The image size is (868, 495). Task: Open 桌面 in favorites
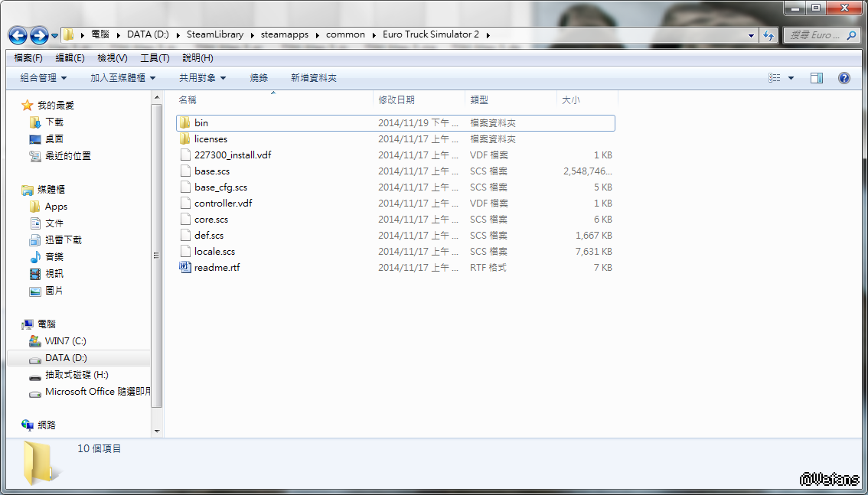click(54, 138)
